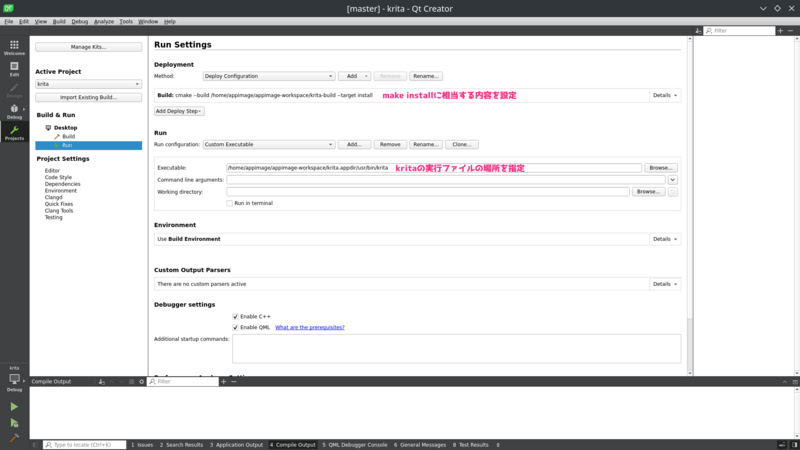
Task: Cancel build with stop square icon
Action: pos(131,382)
